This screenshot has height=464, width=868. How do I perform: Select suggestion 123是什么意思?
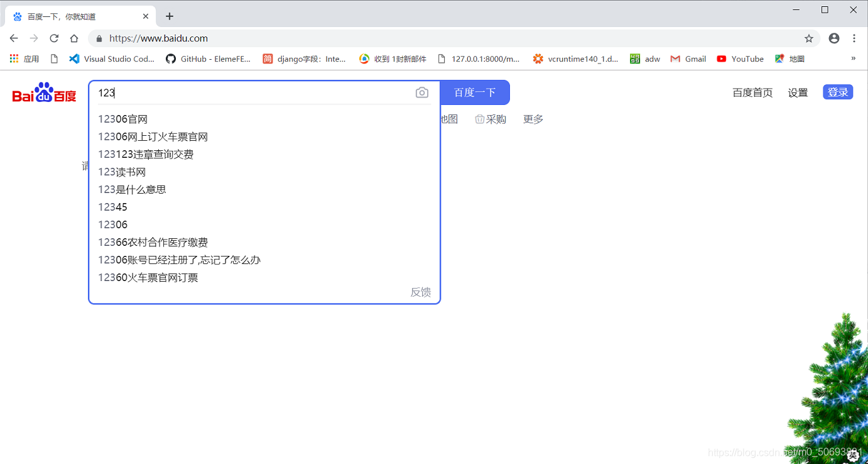coord(264,189)
